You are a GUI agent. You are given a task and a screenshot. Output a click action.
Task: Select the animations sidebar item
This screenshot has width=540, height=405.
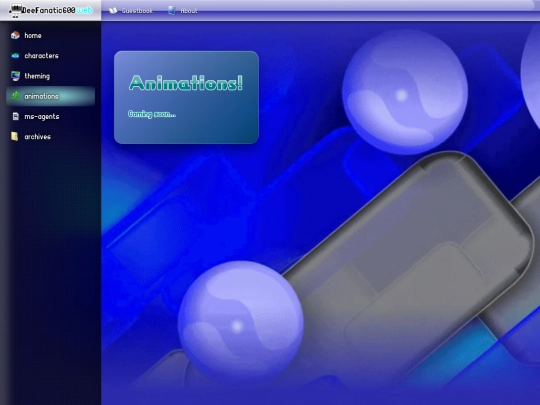50,96
